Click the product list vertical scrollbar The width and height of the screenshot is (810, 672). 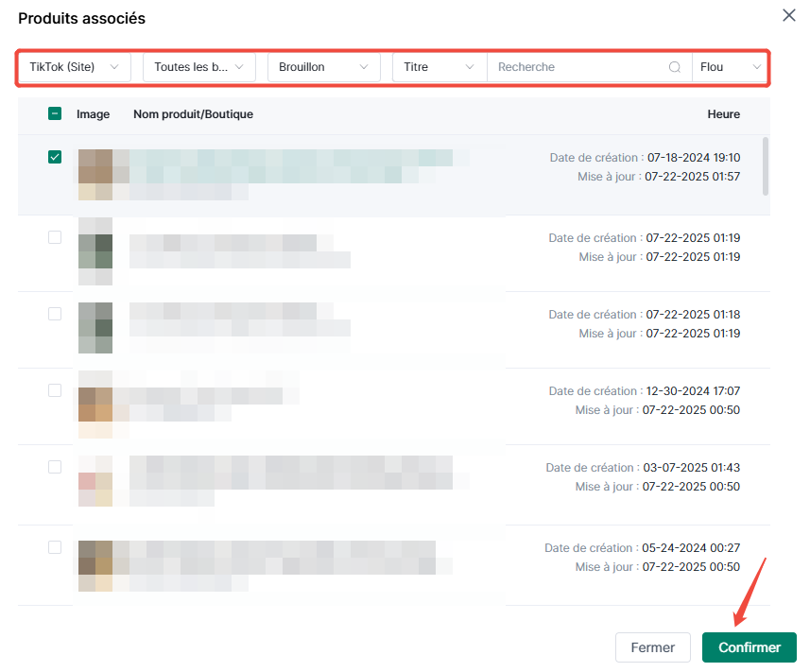(x=766, y=166)
